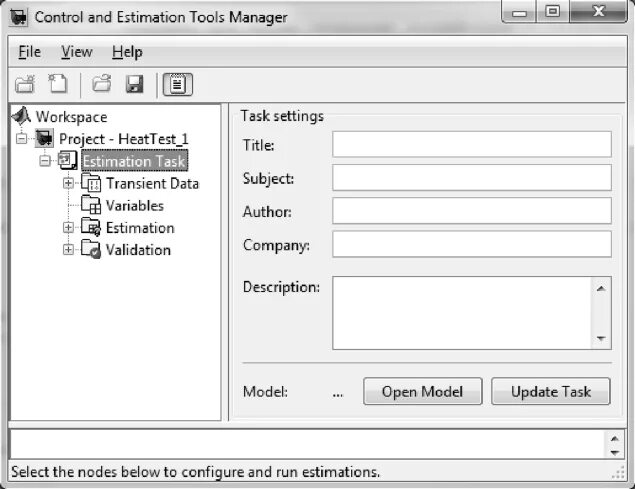Click the Validation folder icon
This screenshot has width=635, height=489.
coord(91,250)
